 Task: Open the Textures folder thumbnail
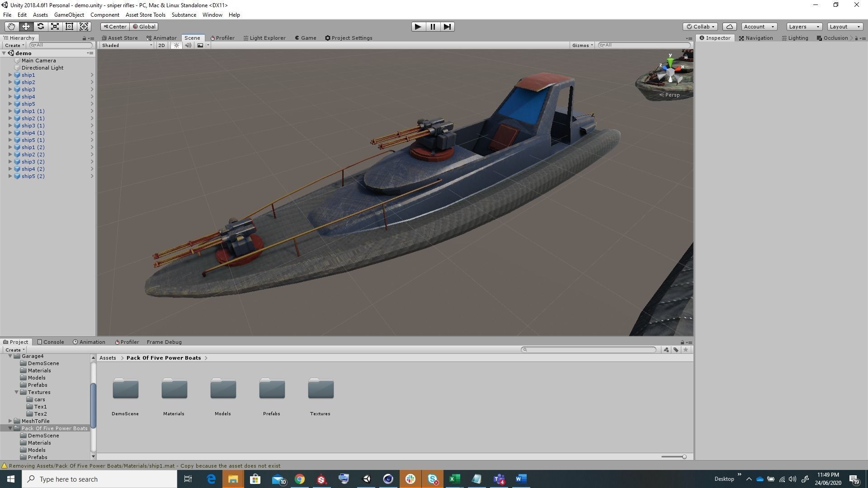(321, 389)
